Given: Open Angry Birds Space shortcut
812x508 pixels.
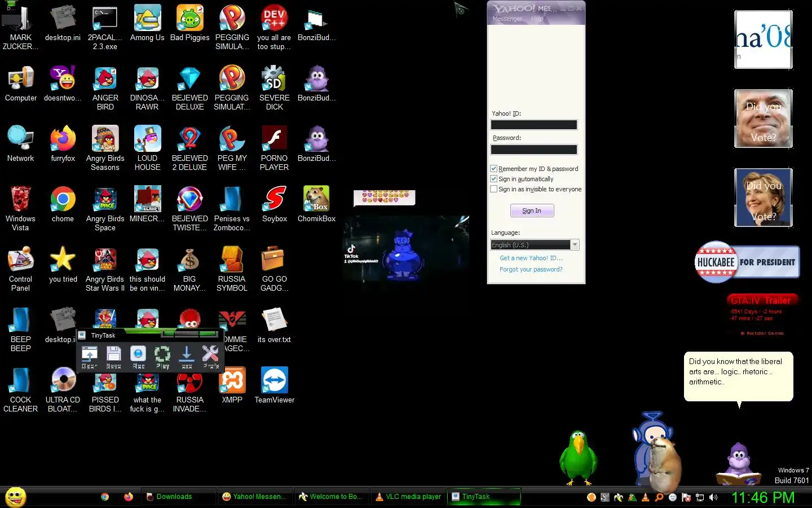Looking at the screenshot, I should coord(105,209).
